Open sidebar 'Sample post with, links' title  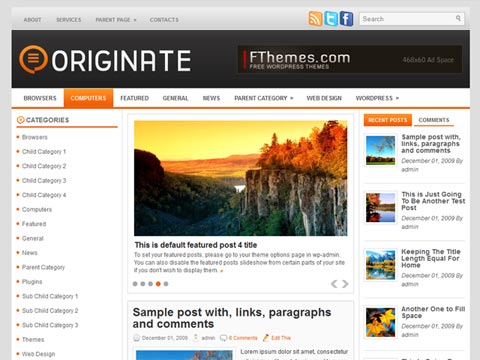click(x=431, y=144)
